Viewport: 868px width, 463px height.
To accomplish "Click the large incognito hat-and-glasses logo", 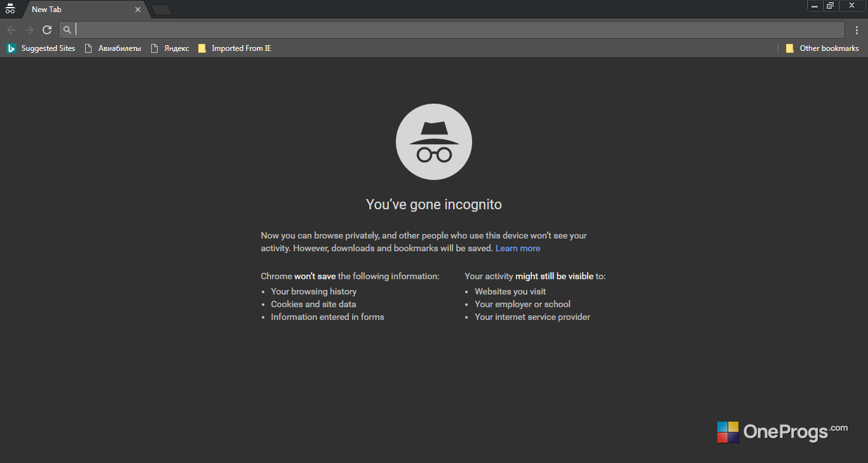I will [x=434, y=142].
